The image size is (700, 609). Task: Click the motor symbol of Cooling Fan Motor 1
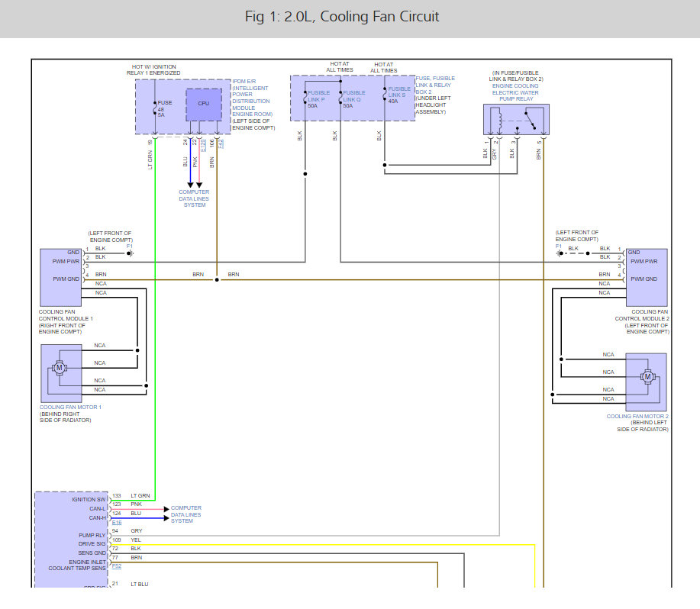pyautogui.click(x=60, y=368)
